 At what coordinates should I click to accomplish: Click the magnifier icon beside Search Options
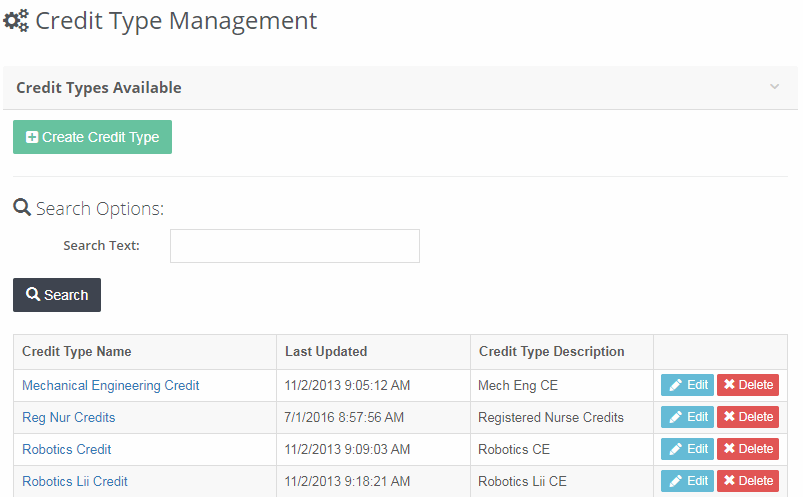click(22, 208)
